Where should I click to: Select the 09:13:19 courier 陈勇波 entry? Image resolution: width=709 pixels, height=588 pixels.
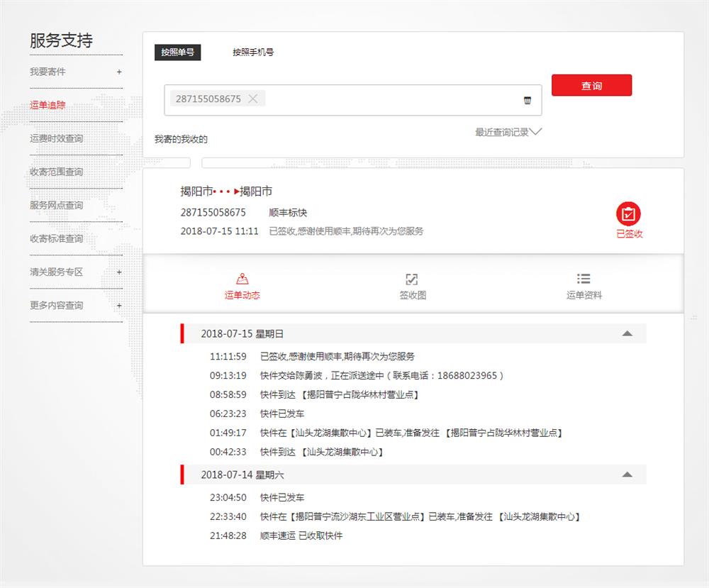357,375
